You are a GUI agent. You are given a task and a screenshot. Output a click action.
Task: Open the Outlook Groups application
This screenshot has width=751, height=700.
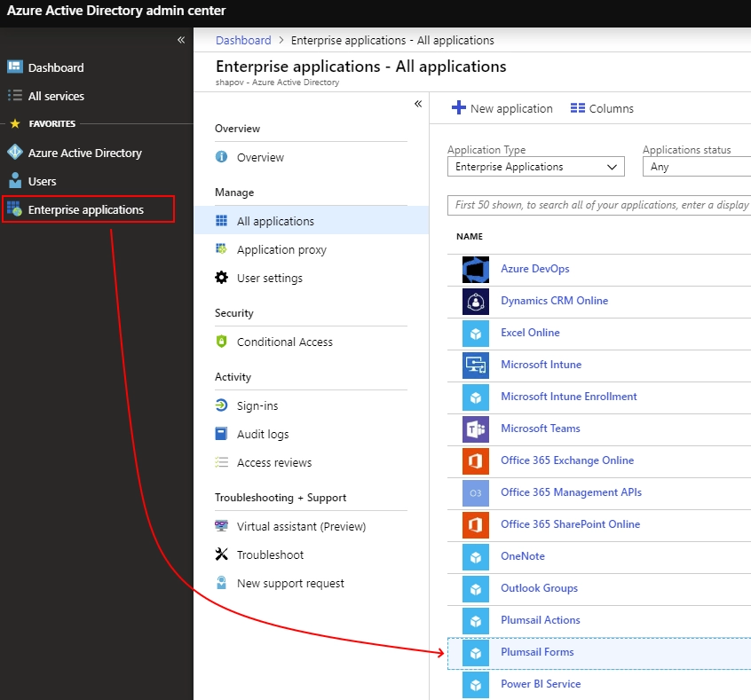(x=540, y=588)
